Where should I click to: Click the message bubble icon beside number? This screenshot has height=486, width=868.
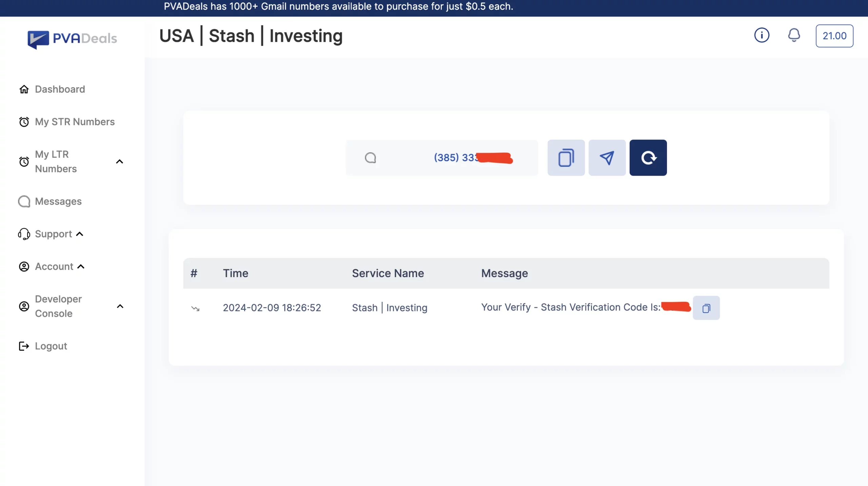click(x=370, y=158)
